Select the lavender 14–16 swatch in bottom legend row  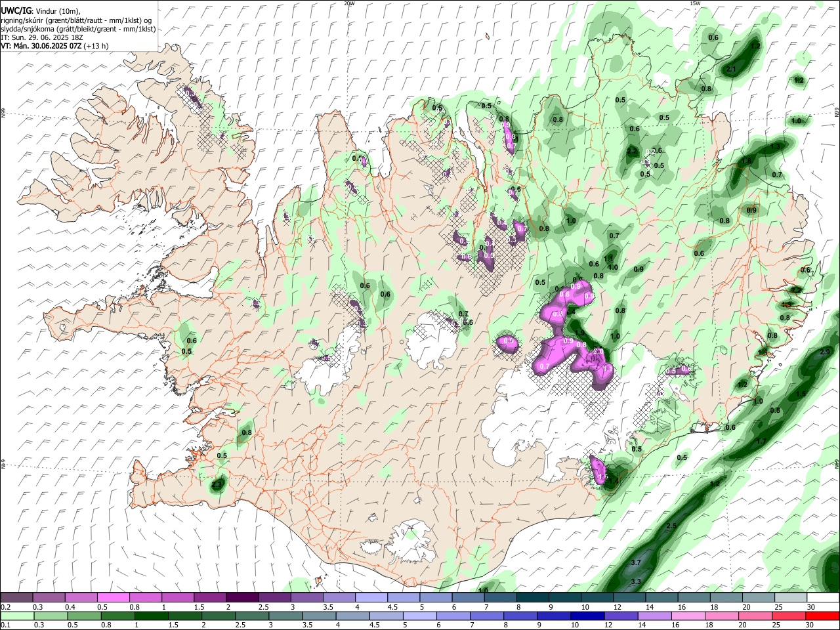click(x=655, y=616)
